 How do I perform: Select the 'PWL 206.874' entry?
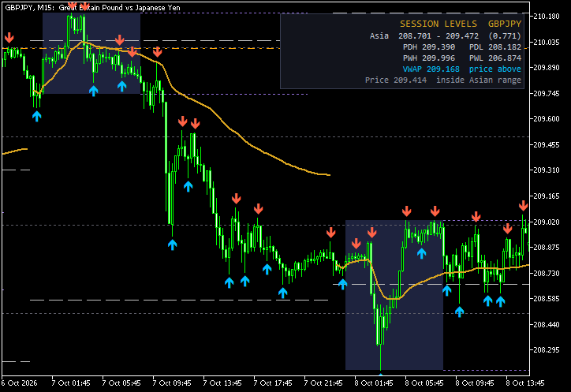[x=495, y=58]
